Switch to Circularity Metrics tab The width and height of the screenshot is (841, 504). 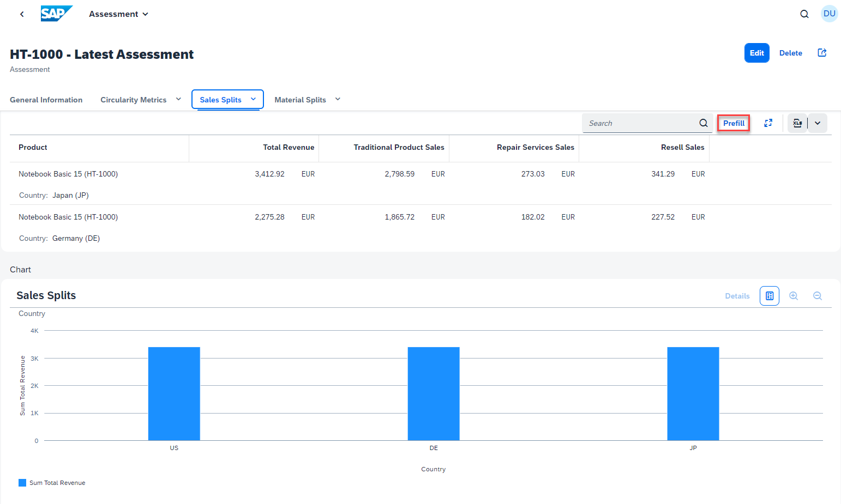click(133, 100)
